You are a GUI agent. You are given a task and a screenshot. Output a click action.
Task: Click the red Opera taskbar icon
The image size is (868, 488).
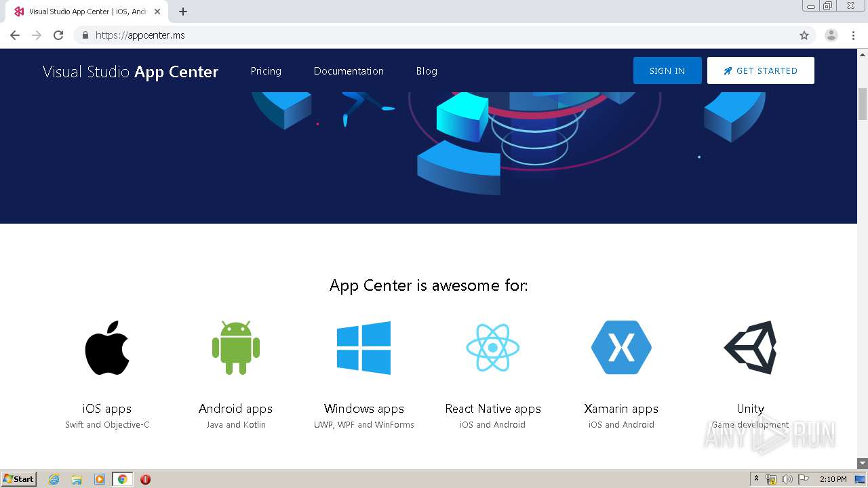tap(145, 479)
